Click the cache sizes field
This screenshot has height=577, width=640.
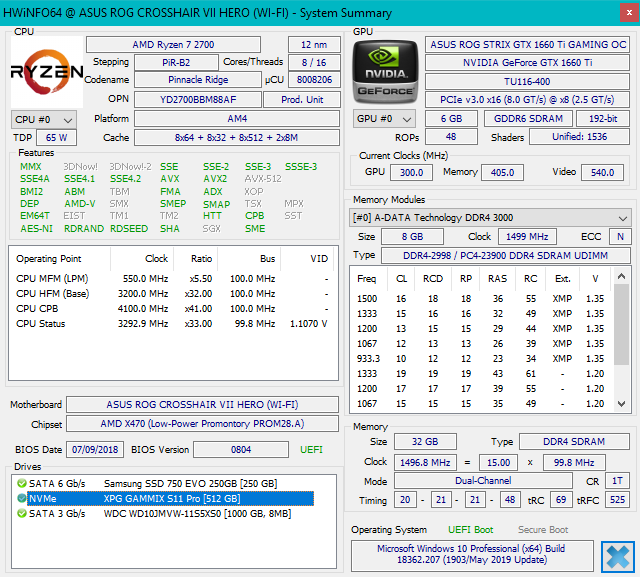[237, 138]
